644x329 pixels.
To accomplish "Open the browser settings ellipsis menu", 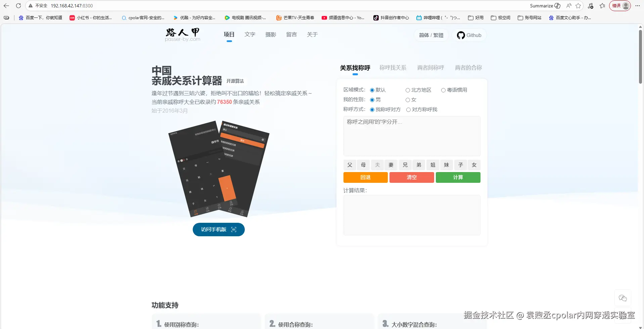I will point(638,6).
